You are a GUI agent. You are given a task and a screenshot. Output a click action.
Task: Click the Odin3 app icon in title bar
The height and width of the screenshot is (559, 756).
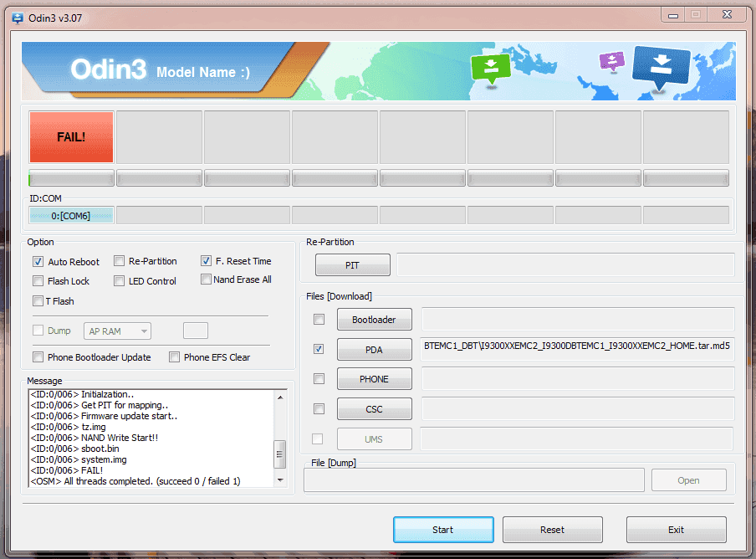coord(18,18)
